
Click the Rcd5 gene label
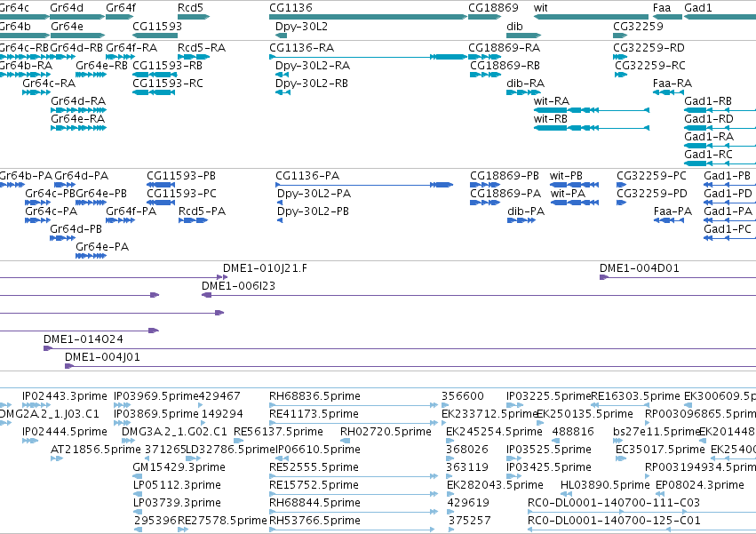click(x=190, y=8)
